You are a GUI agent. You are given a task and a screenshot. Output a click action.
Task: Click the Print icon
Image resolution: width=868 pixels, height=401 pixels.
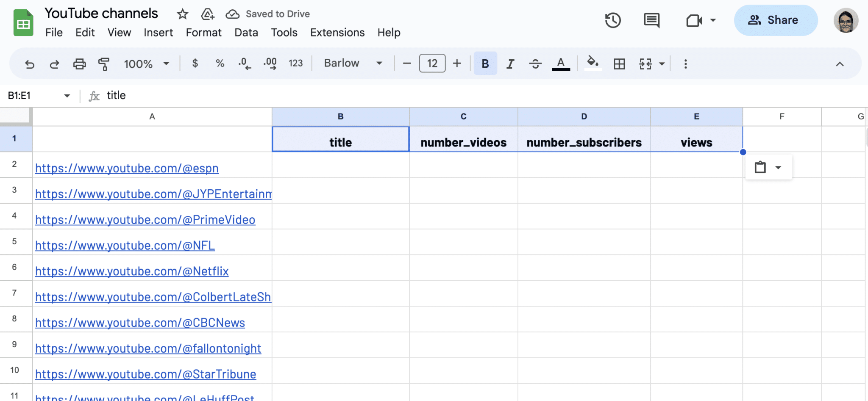click(80, 64)
